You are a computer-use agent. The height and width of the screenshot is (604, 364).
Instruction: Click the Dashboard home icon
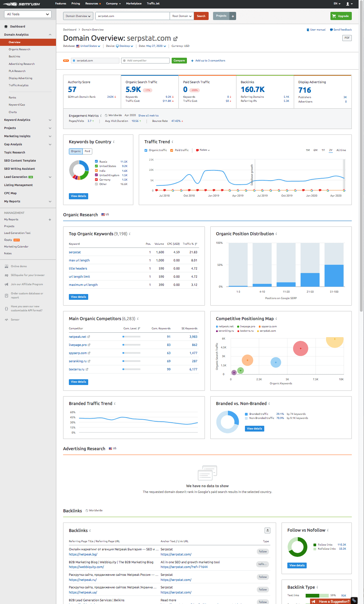point(6,26)
